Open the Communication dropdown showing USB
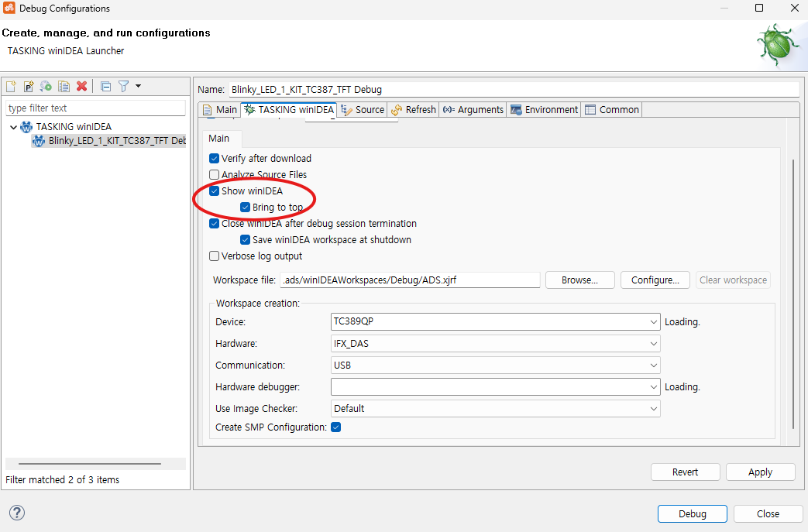808x532 pixels. (x=495, y=366)
